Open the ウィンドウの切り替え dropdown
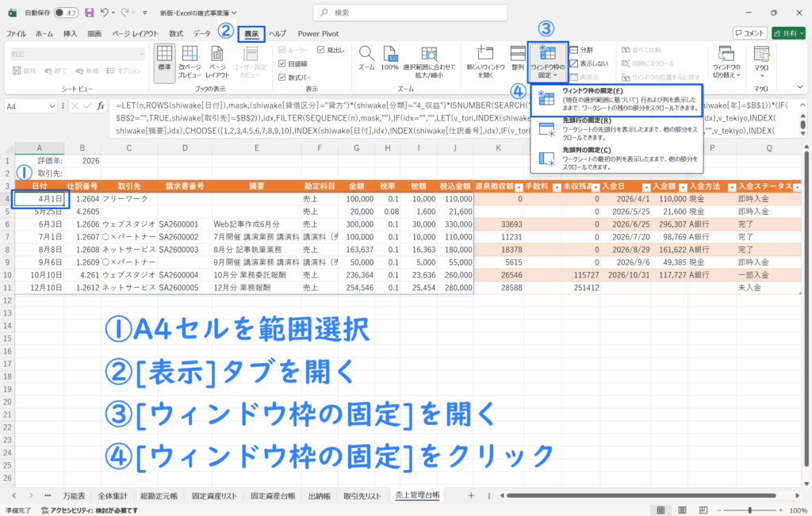 [x=726, y=62]
